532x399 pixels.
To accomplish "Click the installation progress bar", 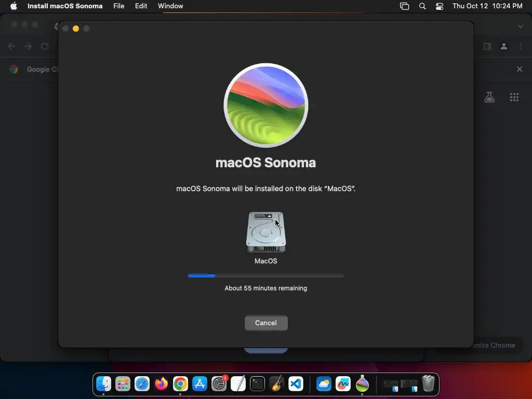I will tap(266, 276).
